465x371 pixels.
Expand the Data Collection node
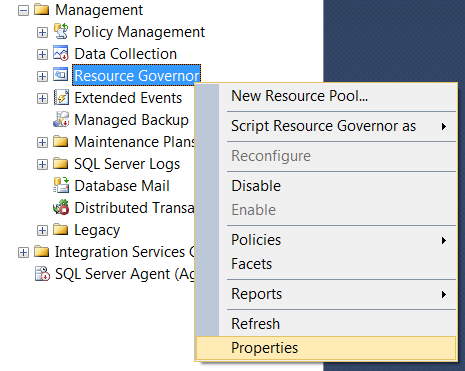42,54
